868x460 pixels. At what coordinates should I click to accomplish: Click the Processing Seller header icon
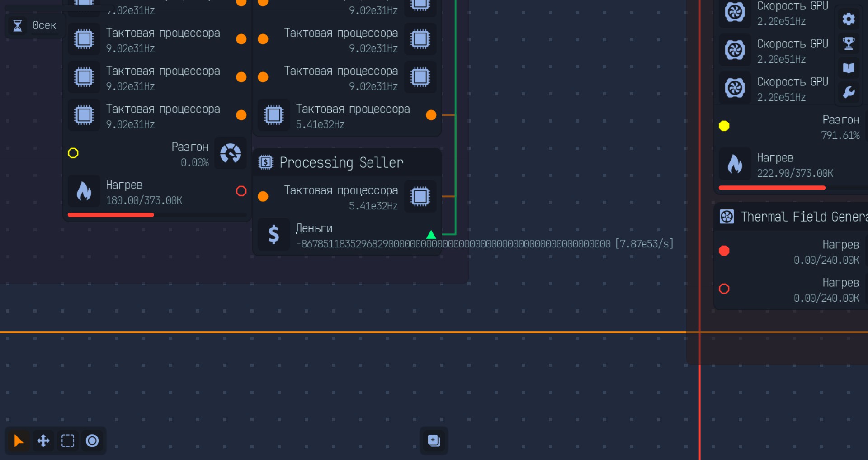266,162
